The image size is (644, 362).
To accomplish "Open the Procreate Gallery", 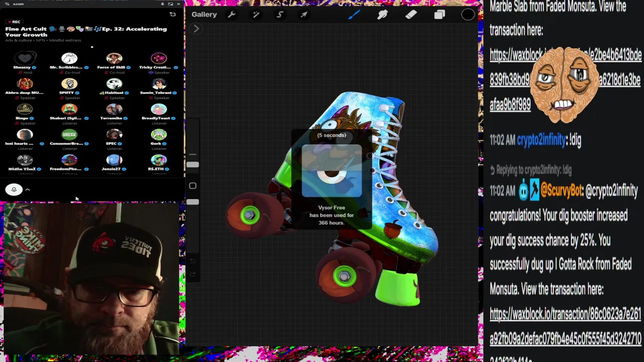I will [204, 15].
